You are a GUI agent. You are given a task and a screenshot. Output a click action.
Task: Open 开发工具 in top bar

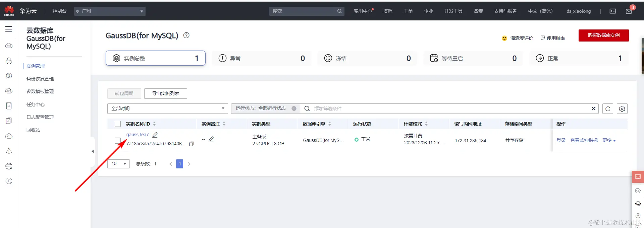[x=453, y=11]
